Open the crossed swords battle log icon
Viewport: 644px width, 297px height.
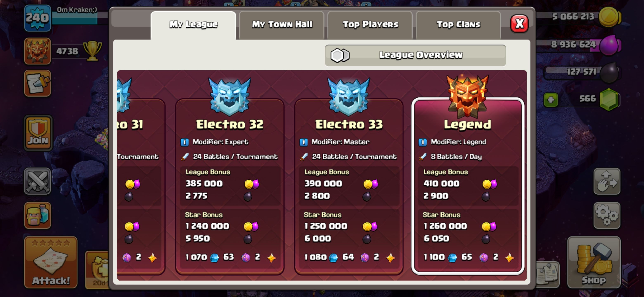(38, 181)
